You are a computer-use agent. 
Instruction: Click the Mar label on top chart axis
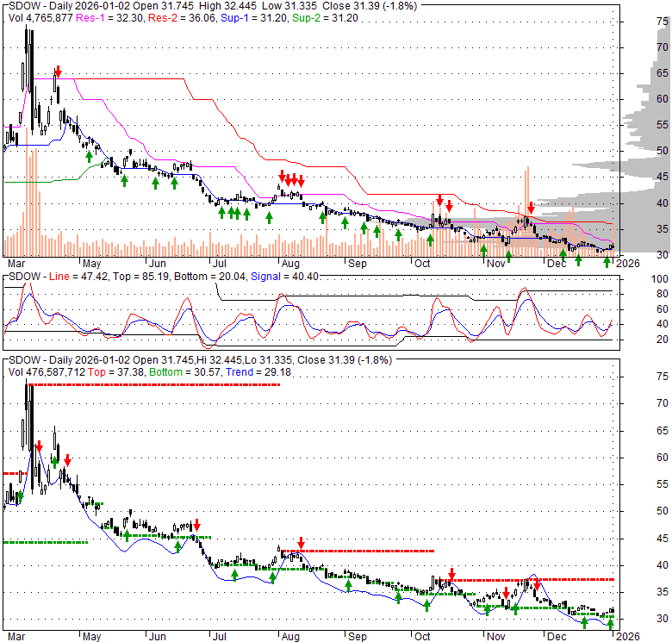click(x=16, y=263)
